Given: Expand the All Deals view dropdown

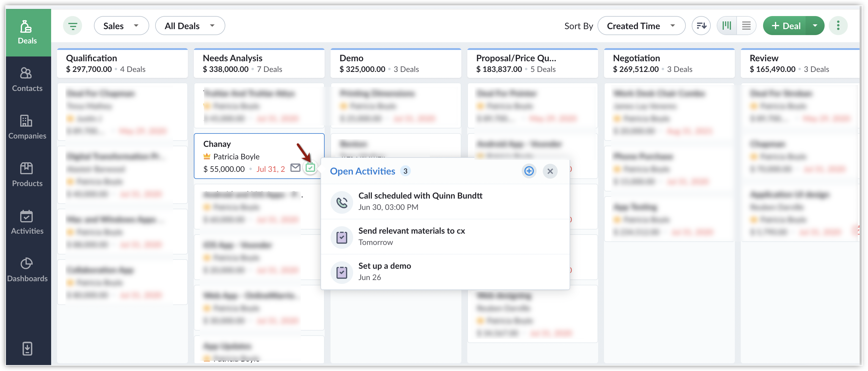Looking at the screenshot, I should point(190,26).
